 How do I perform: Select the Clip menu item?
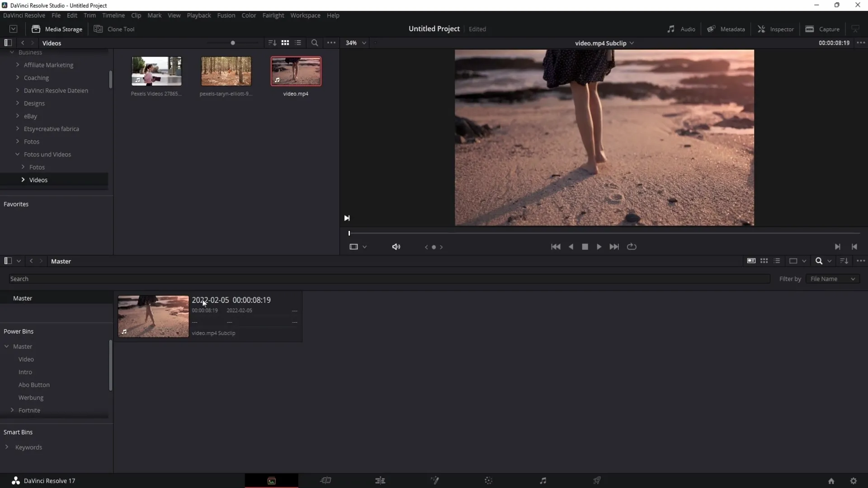click(137, 15)
